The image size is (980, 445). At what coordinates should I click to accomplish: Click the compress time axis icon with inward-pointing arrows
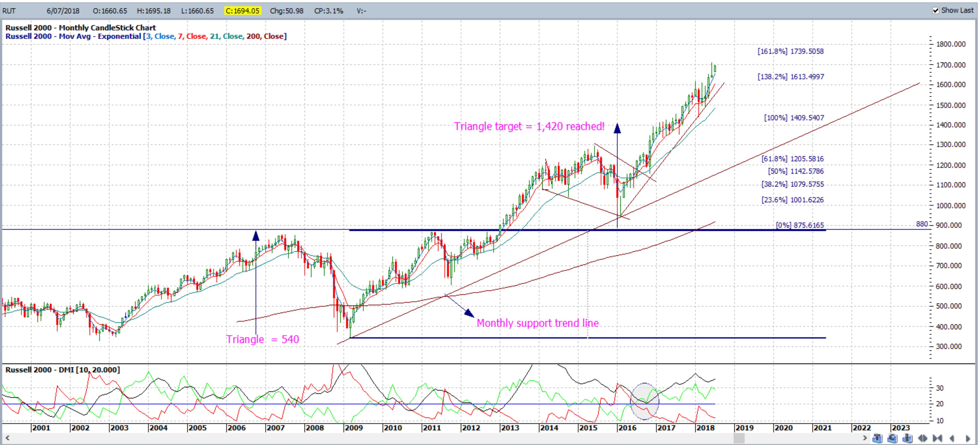937,438
